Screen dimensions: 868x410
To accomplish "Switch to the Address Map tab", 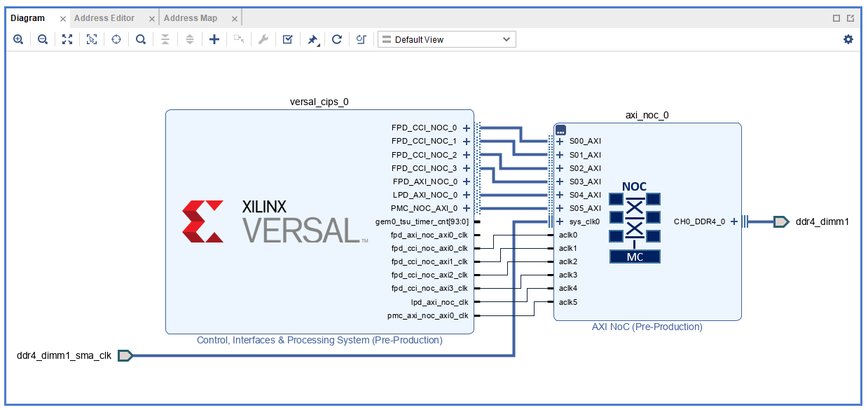I will (x=191, y=18).
